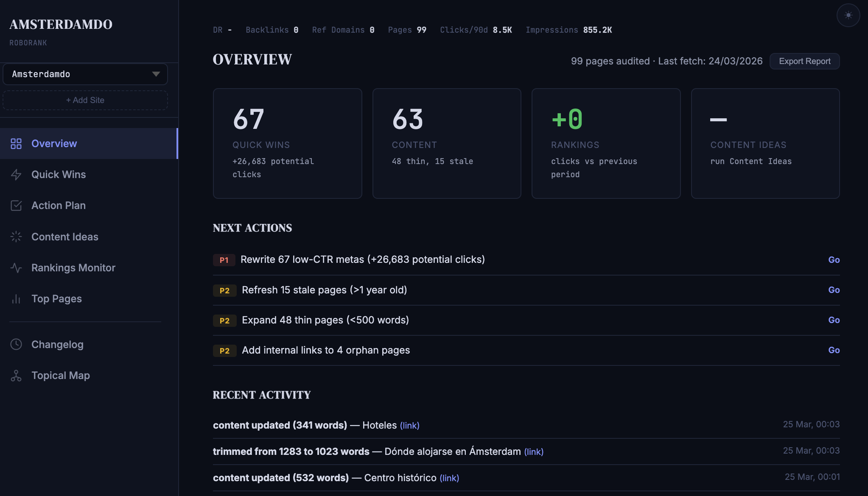Click the Changelog clock icon

pyautogui.click(x=16, y=344)
